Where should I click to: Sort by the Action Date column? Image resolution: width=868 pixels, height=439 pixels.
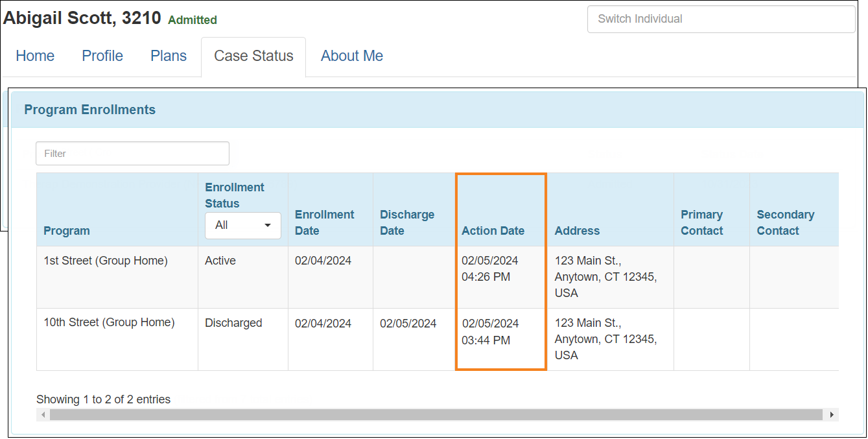pos(493,231)
